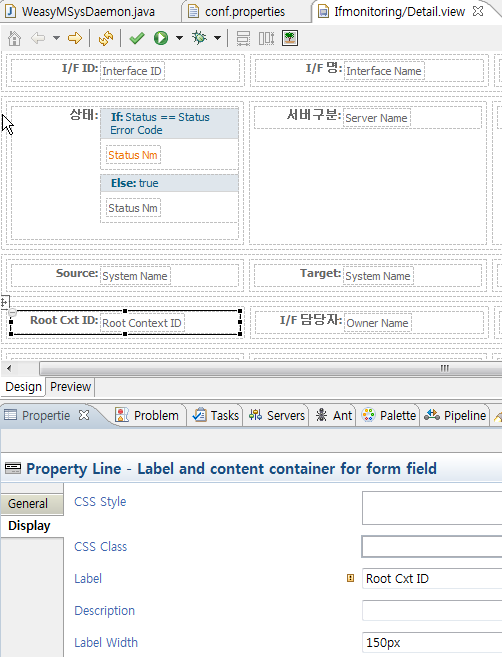502x657 pixels.
Task: Switch to the Preview tab
Action: 70,386
